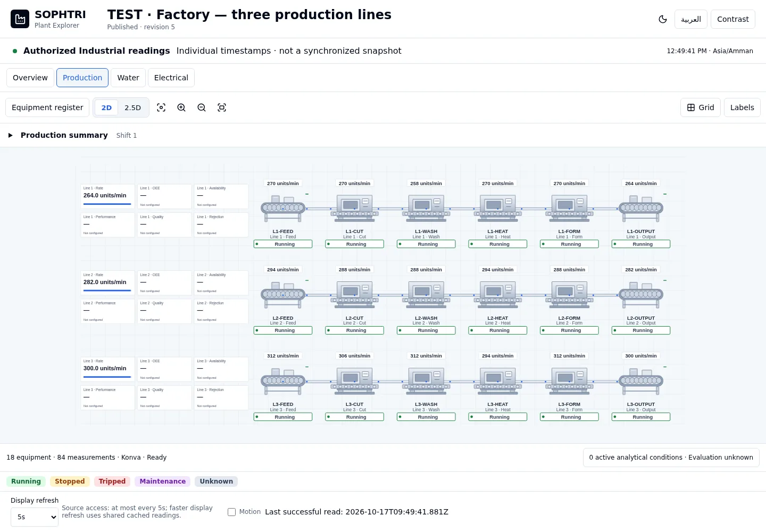The height and width of the screenshot is (532, 766).
Task: Select the L1-OUTPUT conveyor icon
Action: [x=641, y=209]
